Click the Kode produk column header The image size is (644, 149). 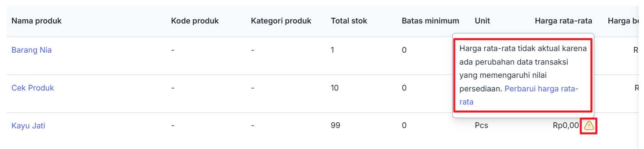pos(195,21)
